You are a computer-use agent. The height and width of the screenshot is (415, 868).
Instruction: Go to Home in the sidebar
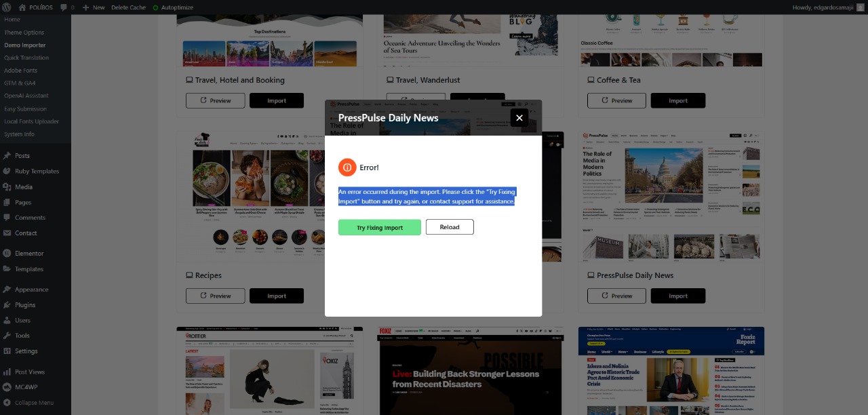coord(12,20)
